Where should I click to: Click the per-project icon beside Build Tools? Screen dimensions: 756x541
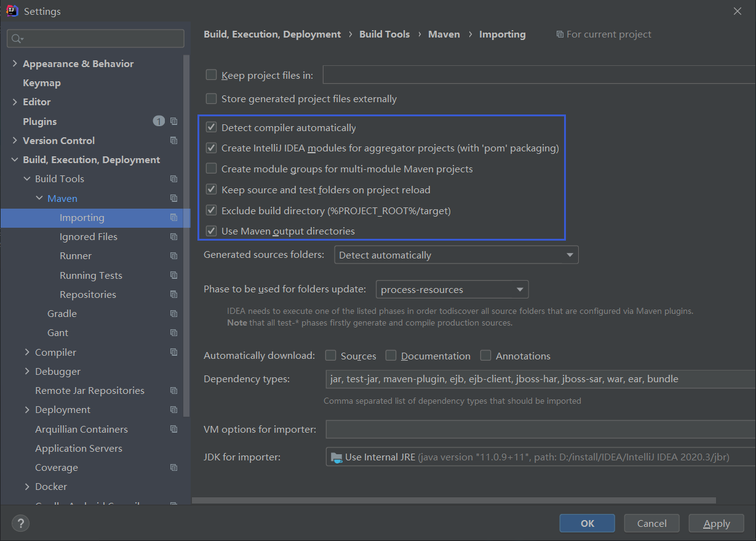tap(174, 178)
